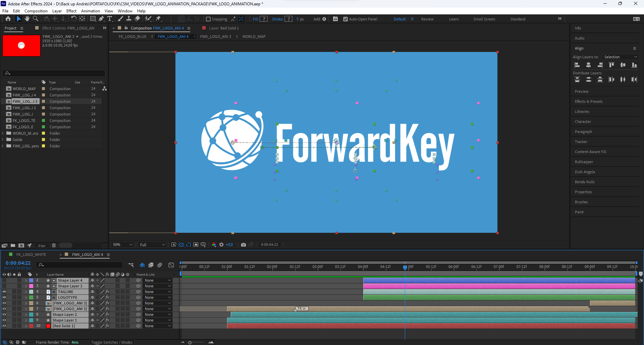644x345 pixels.
Task: Switch to the Review workspace
Action: (x=427, y=19)
